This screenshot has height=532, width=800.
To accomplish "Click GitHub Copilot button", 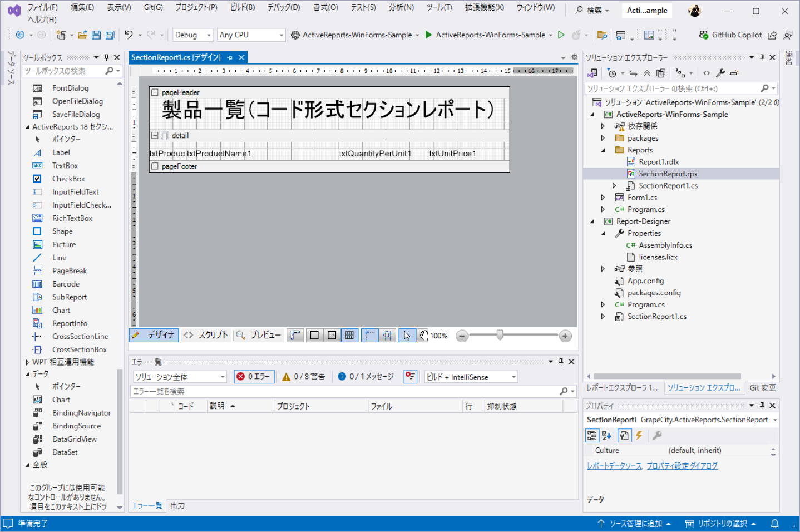I will tap(730, 35).
